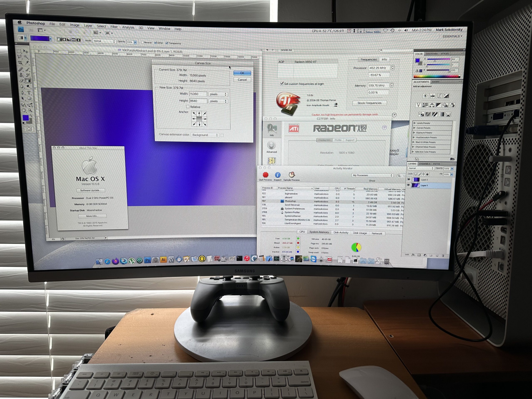The image size is (532, 399).
Task: Enable the Relative checkbox
Action: (x=188, y=107)
